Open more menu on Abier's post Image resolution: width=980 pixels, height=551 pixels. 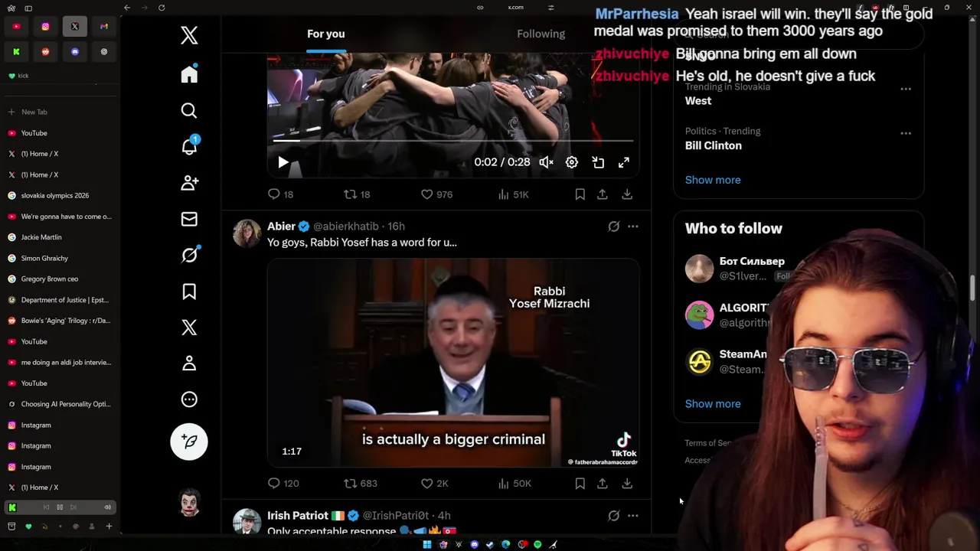[x=632, y=227]
